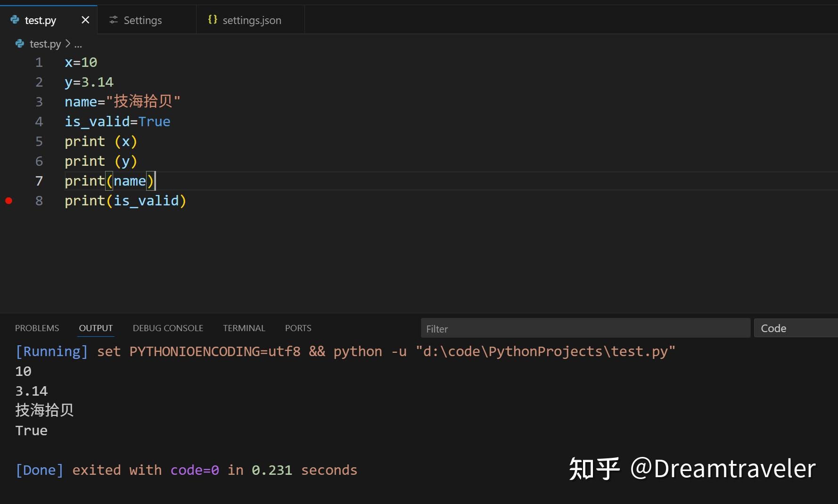Image resolution: width=838 pixels, height=504 pixels.
Task: Toggle a breakpoint next to line 1
Action: (x=8, y=62)
